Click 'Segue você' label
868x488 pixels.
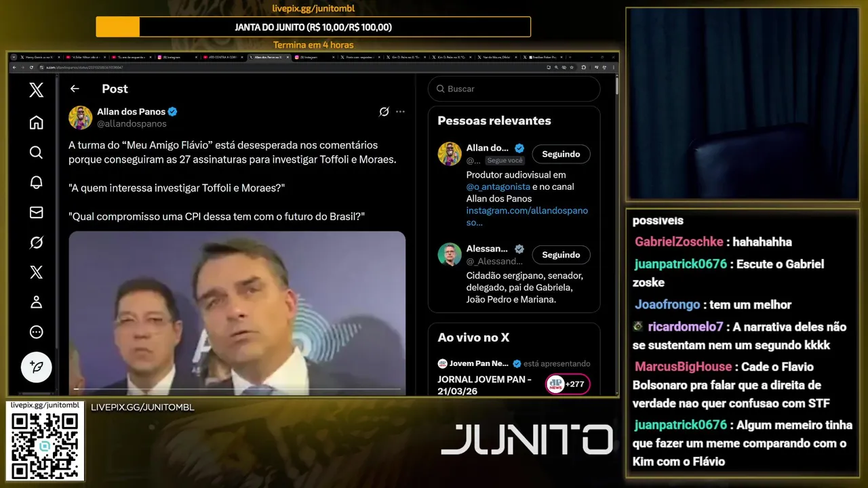coord(505,161)
